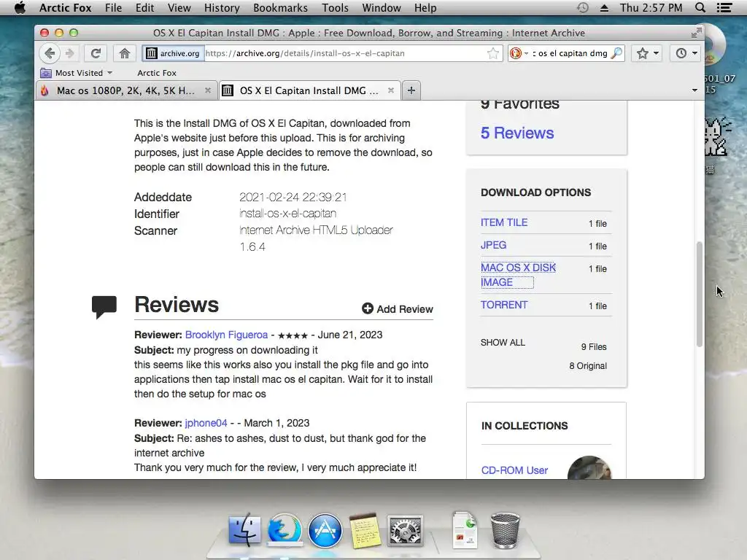The width and height of the screenshot is (747, 560).
Task: Open Stickies notes from the Dock
Action: point(365,530)
